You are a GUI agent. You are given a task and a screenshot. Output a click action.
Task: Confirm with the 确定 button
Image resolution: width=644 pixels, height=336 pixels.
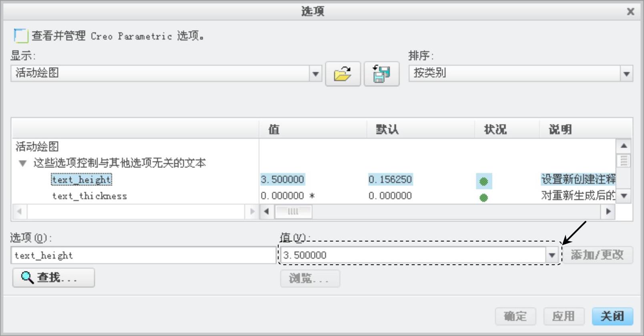516,316
